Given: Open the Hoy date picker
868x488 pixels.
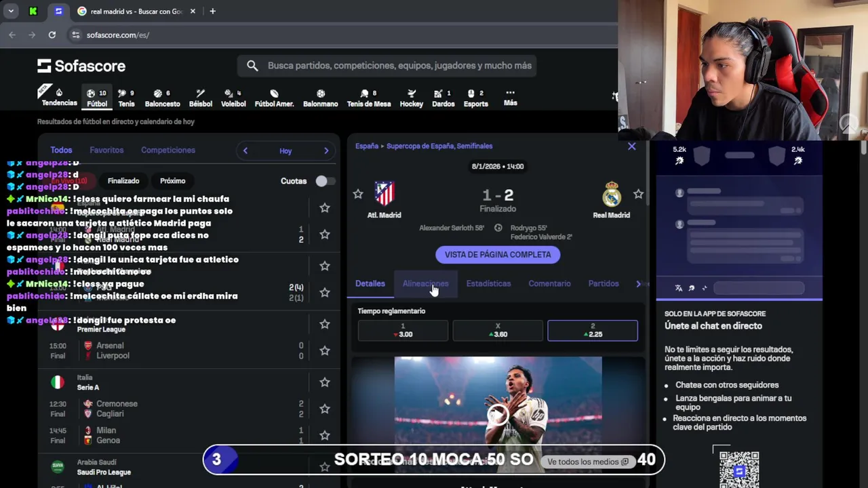Looking at the screenshot, I should click(x=285, y=151).
